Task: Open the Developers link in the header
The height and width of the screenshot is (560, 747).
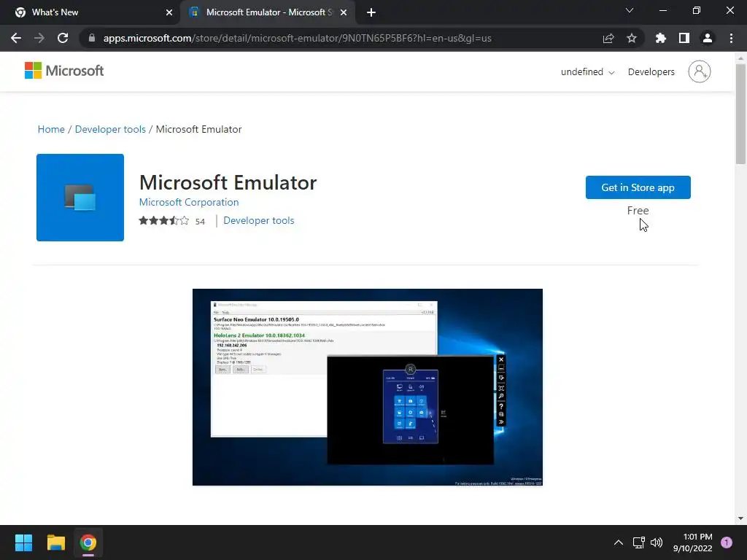Action: coord(651,72)
